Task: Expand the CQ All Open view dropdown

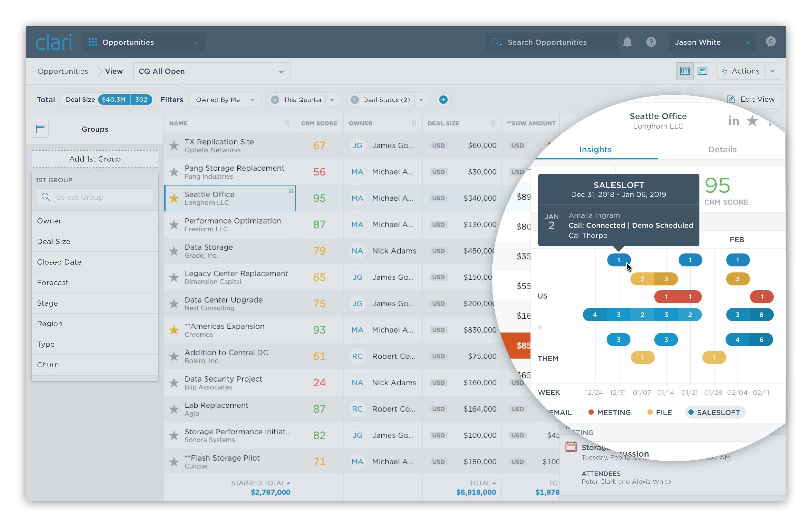Action: click(281, 72)
